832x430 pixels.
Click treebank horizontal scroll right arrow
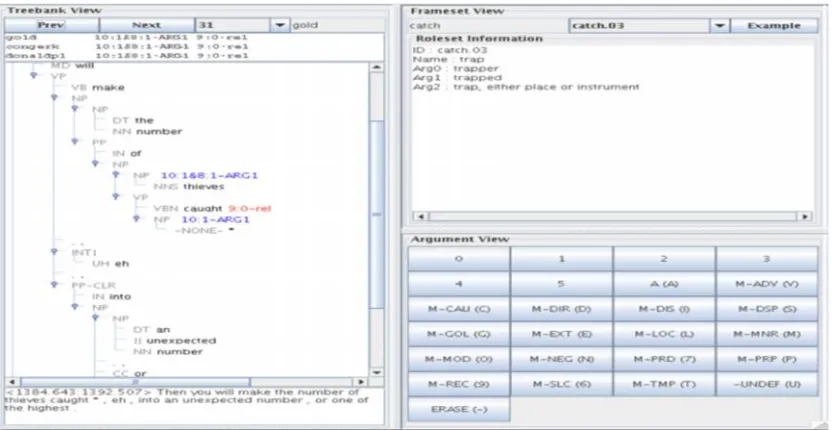point(361,382)
